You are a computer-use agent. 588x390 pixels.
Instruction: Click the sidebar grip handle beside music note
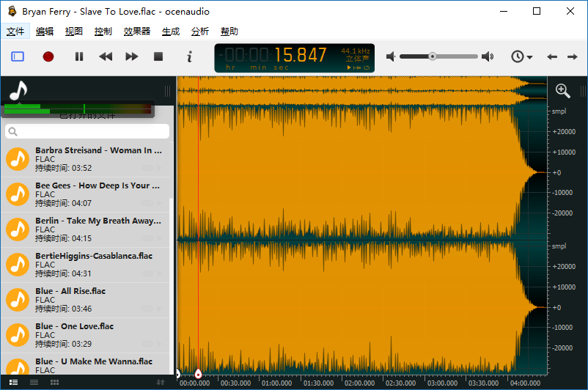click(167, 91)
